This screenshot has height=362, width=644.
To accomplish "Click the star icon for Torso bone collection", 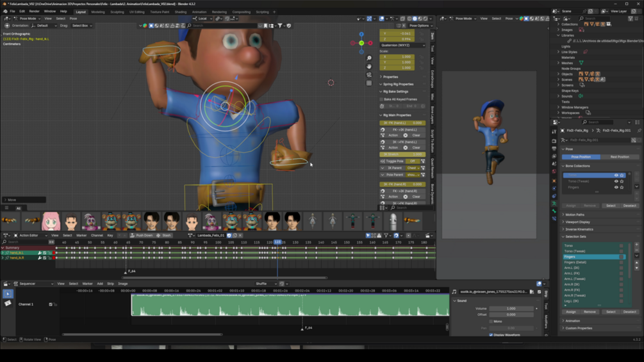I will pyautogui.click(x=622, y=176).
